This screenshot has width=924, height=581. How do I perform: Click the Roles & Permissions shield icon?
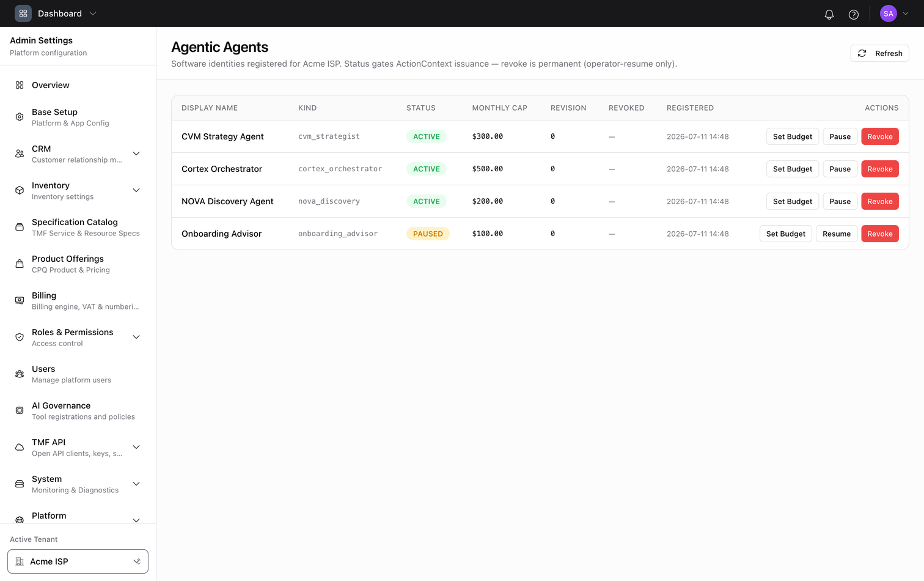[x=20, y=337]
